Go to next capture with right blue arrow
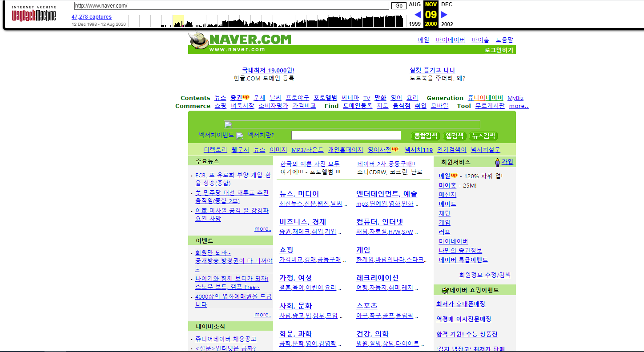Image resolution: width=644 pixels, height=352 pixels. click(444, 15)
